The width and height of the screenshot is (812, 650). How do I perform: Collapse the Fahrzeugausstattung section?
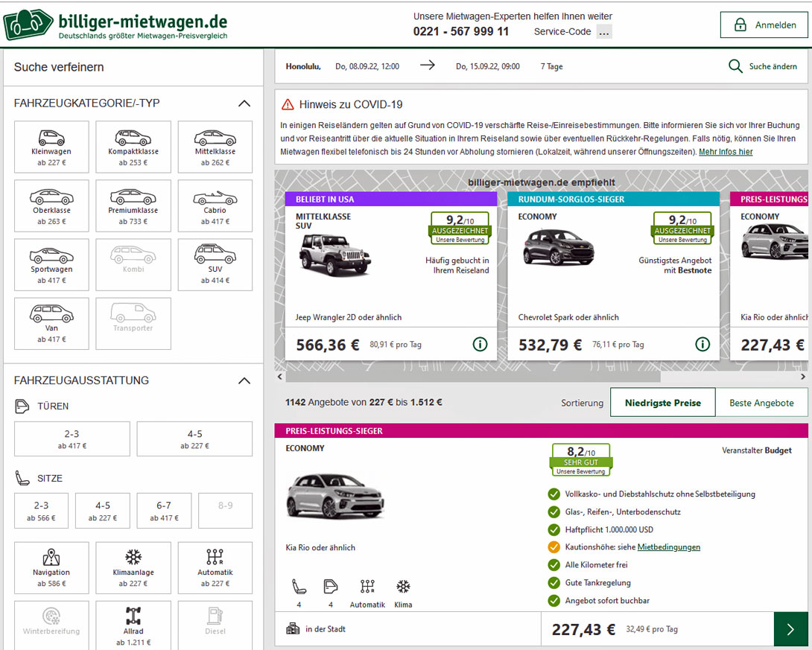pos(244,381)
